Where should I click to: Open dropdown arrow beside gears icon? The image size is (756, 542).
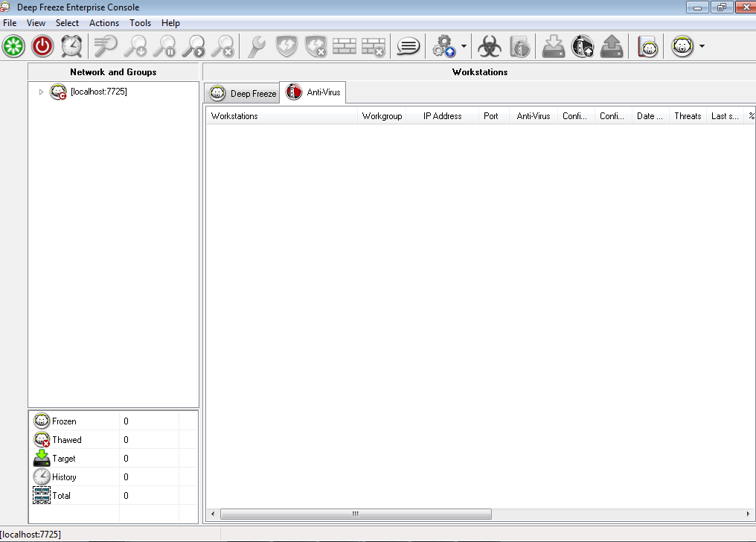click(x=464, y=46)
